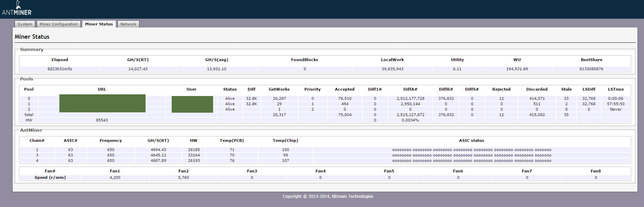Click the ASIC status column header

(x=471, y=140)
